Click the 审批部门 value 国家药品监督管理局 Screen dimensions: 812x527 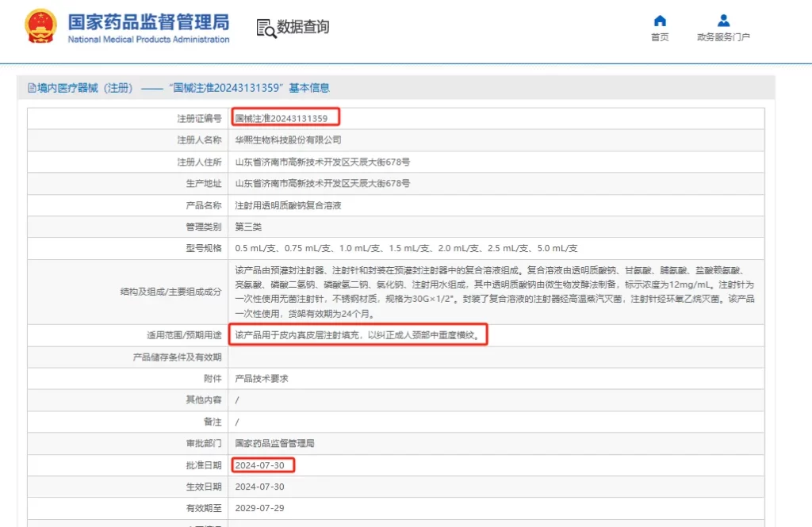274,444
